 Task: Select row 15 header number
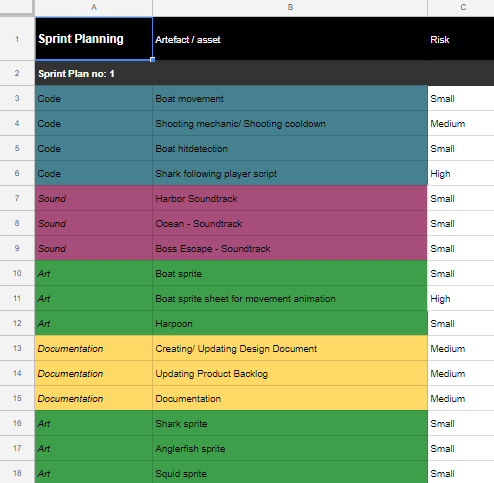pos(17,398)
